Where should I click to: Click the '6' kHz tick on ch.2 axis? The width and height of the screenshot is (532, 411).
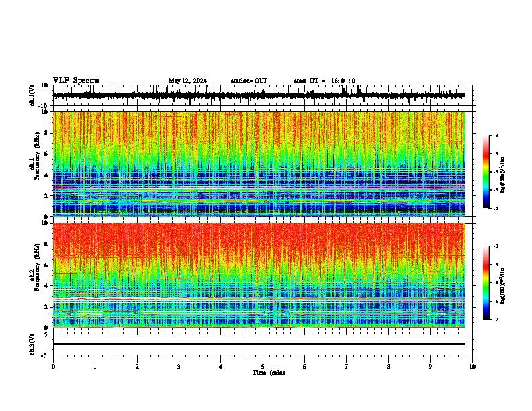click(46, 265)
